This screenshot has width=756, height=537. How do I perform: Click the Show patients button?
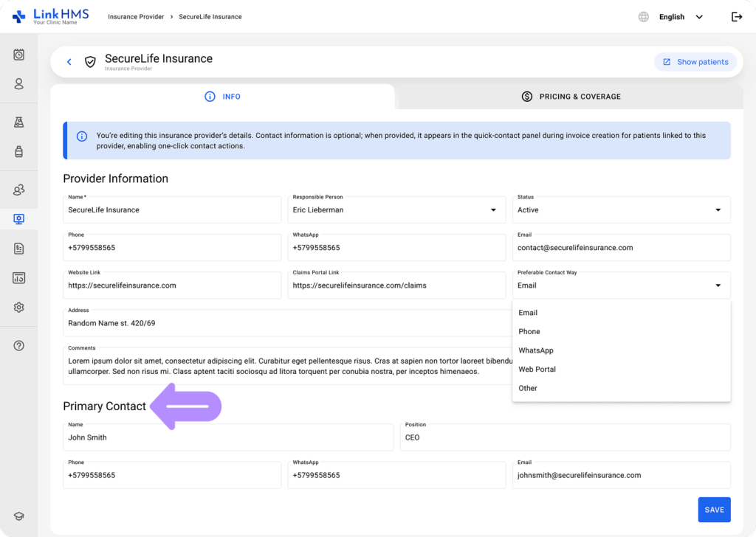(695, 62)
